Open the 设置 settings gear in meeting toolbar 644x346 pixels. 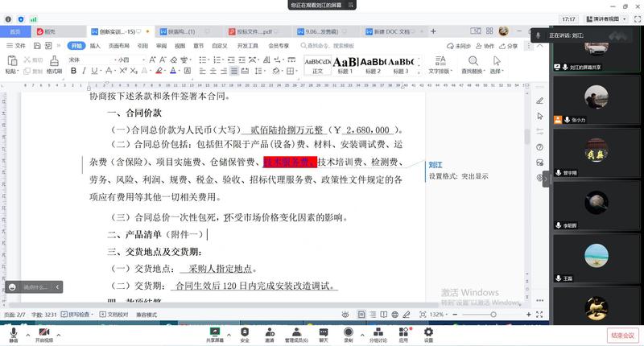click(428, 332)
